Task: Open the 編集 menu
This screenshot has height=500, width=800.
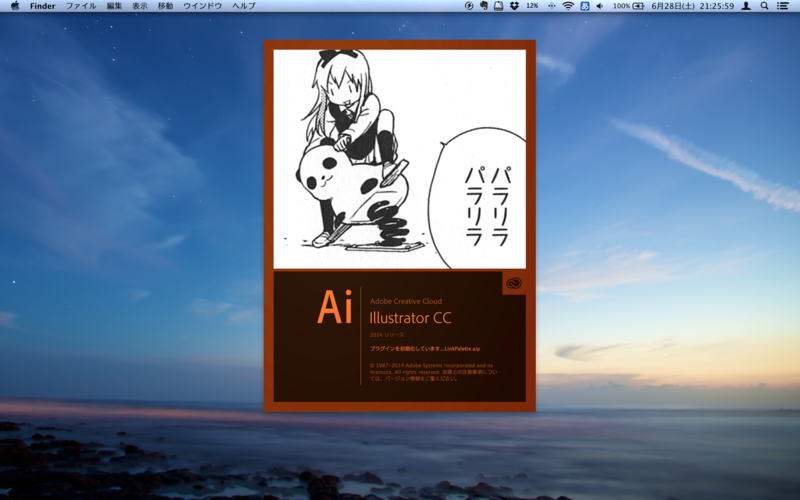Action: tap(114, 6)
